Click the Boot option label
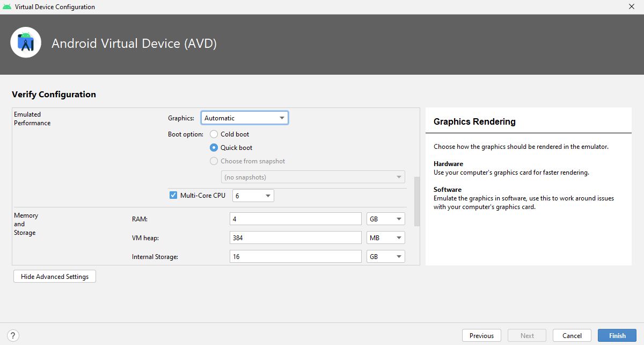 point(186,134)
